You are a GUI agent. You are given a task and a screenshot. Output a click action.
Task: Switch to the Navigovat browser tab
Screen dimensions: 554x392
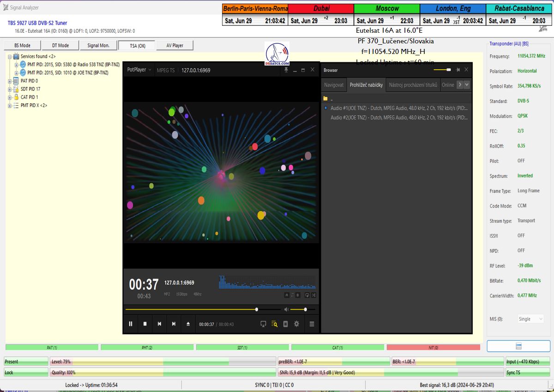[x=334, y=85]
